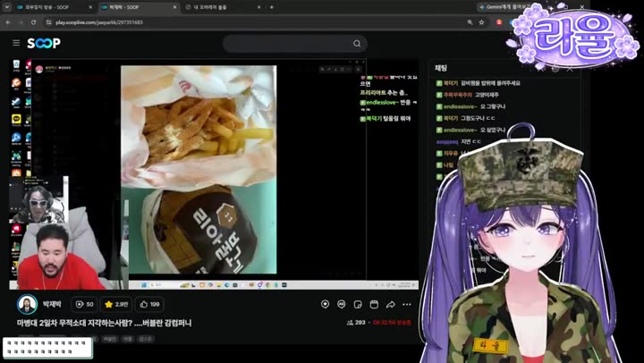Open the browser tab list dropdown chevron
Image resolution: width=644 pixels, height=363 pixels.
(x=7, y=7)
